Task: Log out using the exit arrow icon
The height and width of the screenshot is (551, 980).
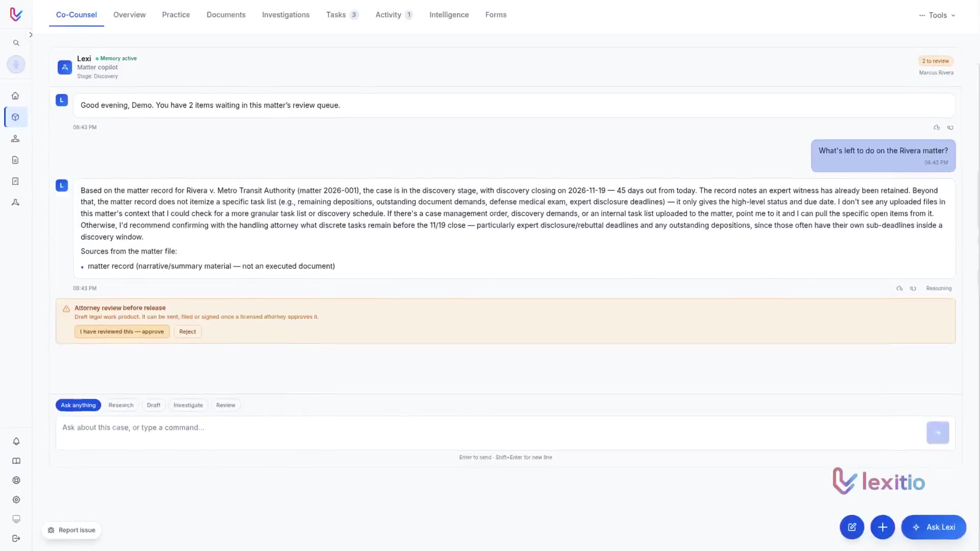Action: (16, 538)
